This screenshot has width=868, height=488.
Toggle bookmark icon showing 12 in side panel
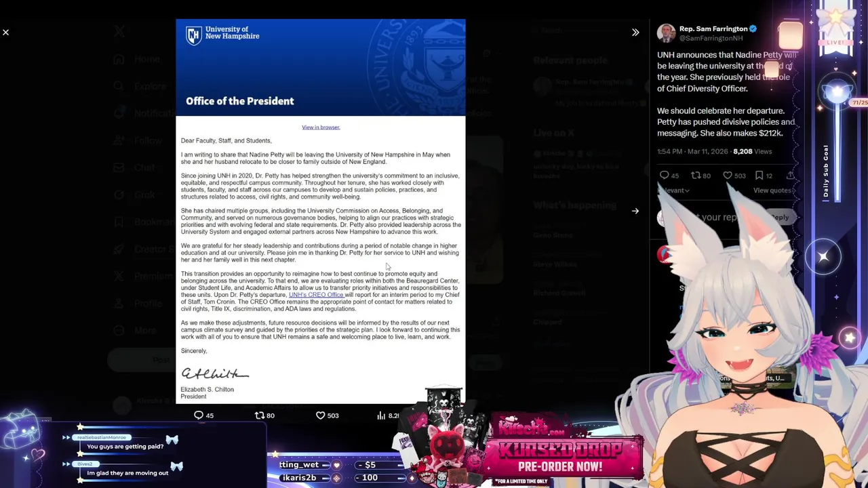point(759,176)
